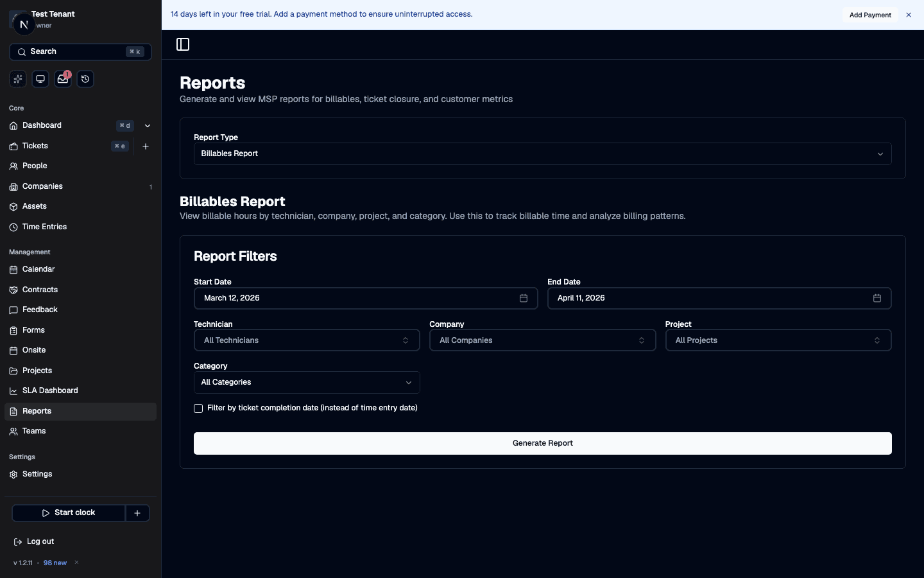View the 98 new changes link
The image size is (924, 578).
(x=55, y=563)
